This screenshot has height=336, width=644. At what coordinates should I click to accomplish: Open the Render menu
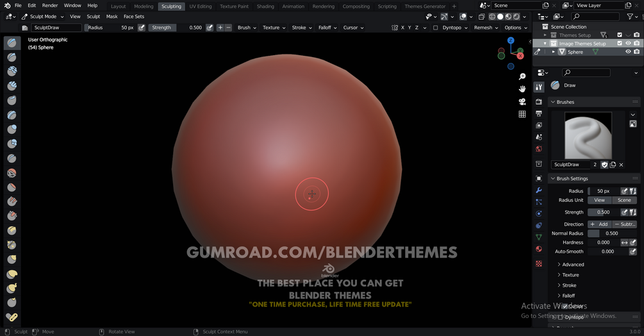[50, 5]
